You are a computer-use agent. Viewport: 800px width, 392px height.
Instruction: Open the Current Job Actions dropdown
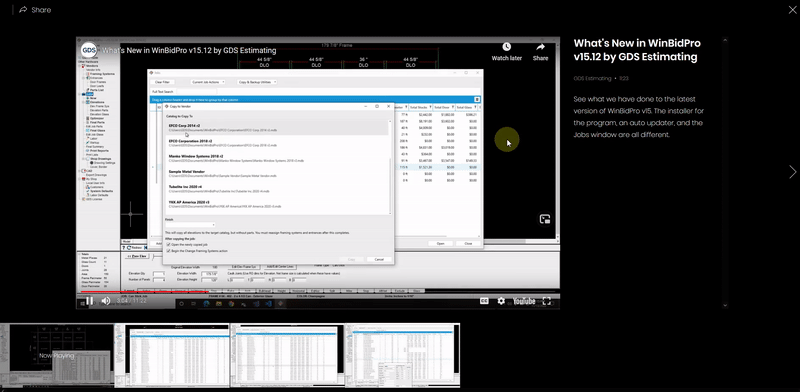[x=208, y=82]
